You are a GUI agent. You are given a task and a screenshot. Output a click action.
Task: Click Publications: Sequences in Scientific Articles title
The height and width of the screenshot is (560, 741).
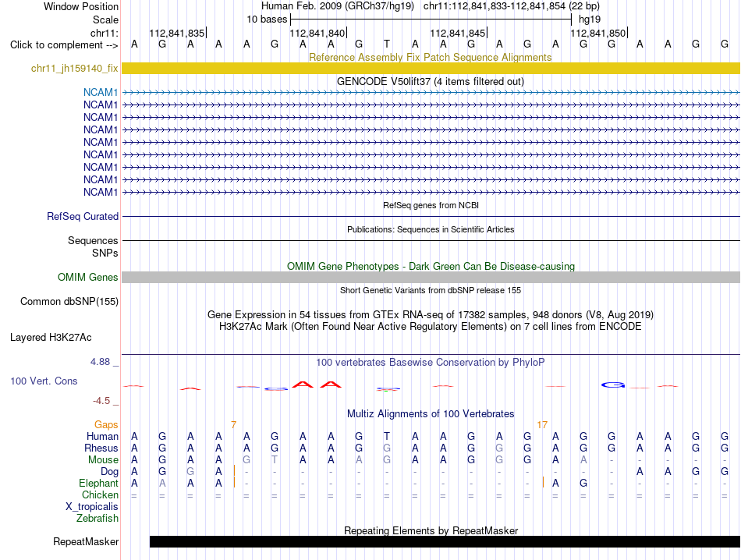click(431, 229)
